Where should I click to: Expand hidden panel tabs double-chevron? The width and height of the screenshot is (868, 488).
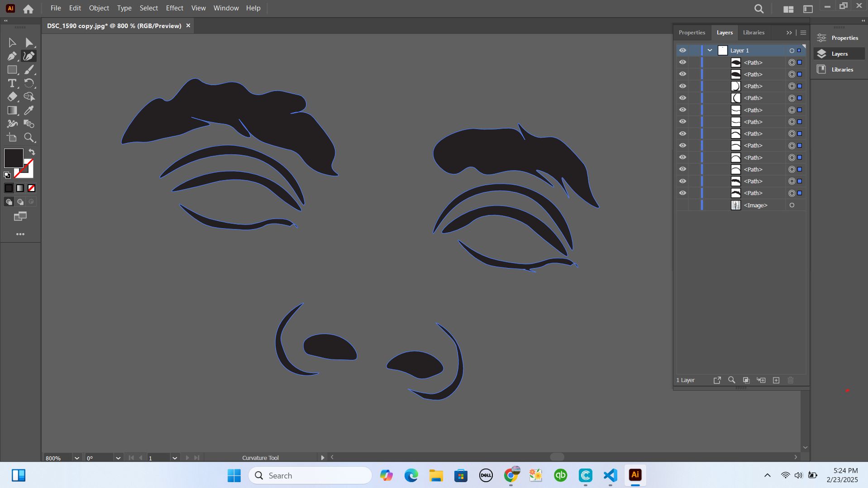click(789, 33)
